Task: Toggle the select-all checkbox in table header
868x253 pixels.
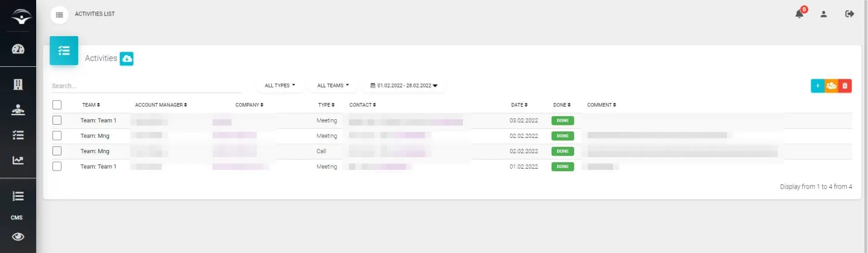Action: point(57,105)
